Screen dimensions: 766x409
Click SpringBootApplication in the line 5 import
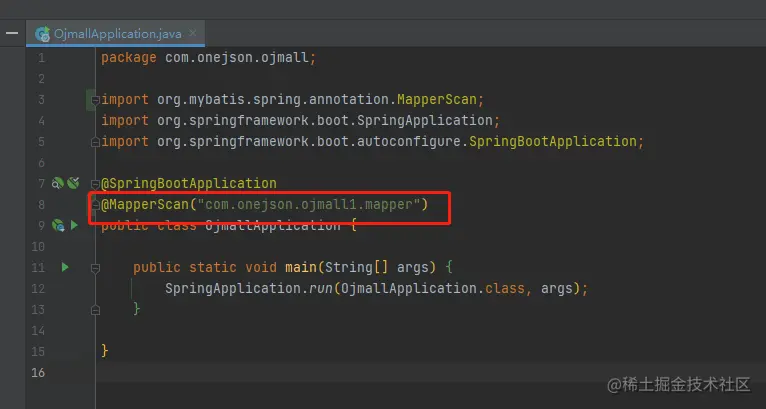pyautogui.click(x=553, y=142)
